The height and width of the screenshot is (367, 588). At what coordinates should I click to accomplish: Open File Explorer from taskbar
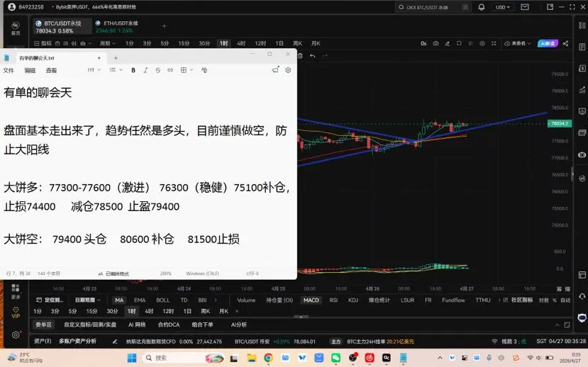251,358
